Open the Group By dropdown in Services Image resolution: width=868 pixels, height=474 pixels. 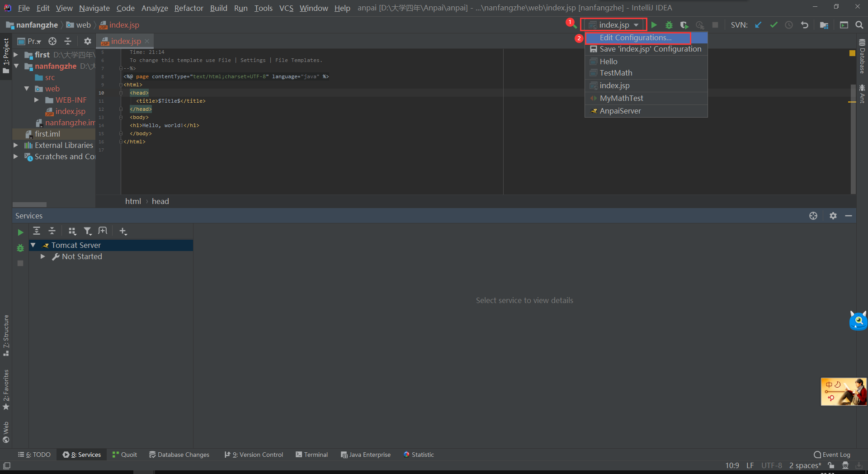[x=72, y=231]
